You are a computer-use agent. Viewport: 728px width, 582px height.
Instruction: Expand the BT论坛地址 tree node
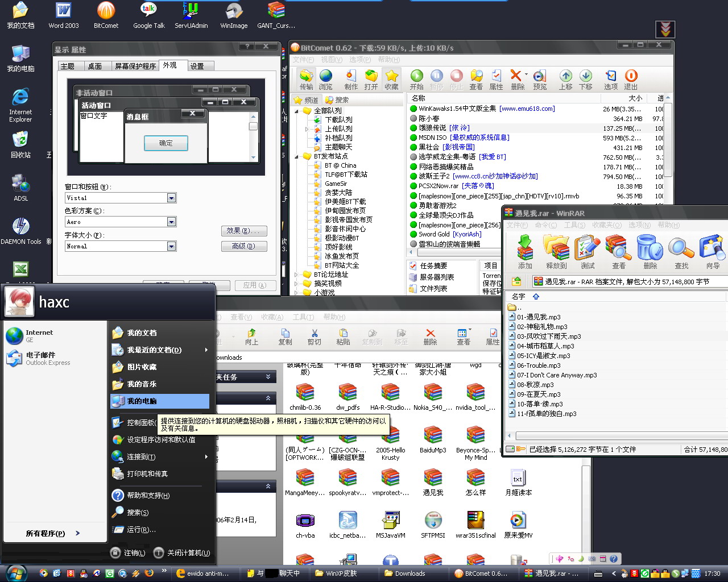(x=297, y=275)
